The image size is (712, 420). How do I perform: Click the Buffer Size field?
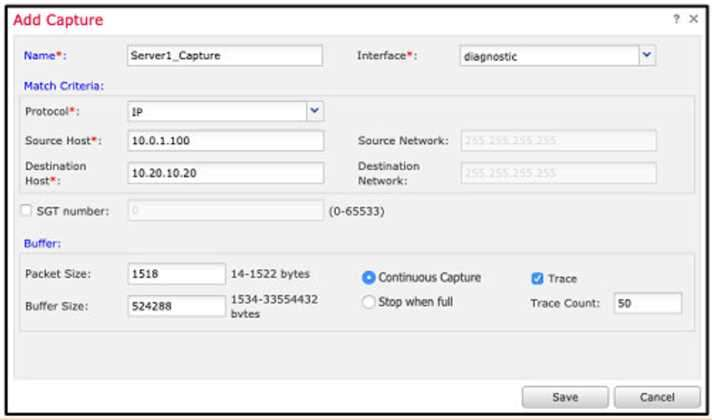[177, 306]
